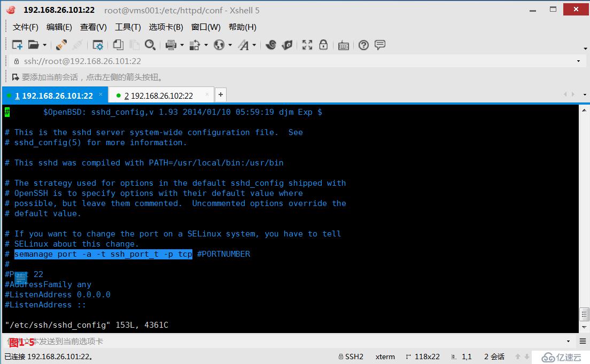Open the compose bar hamburger menu

point(583,342)
